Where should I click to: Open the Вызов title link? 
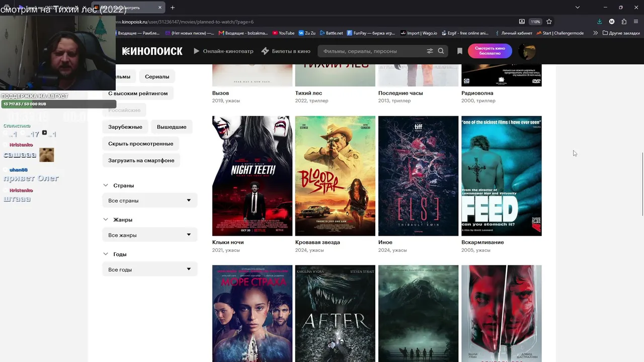(220, 93)
